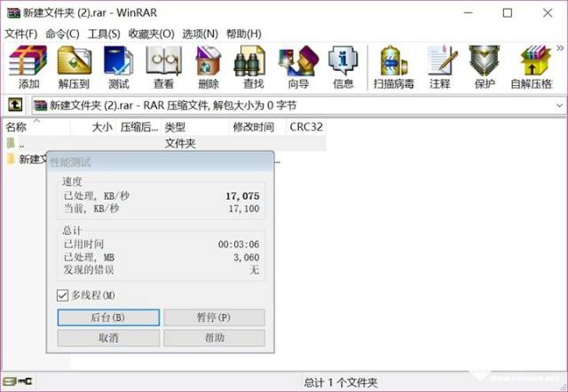This screenshot has height=392, width=568.
Task: Click the 添加 (Add) toolbar icon
Action: tap(28, 60)
